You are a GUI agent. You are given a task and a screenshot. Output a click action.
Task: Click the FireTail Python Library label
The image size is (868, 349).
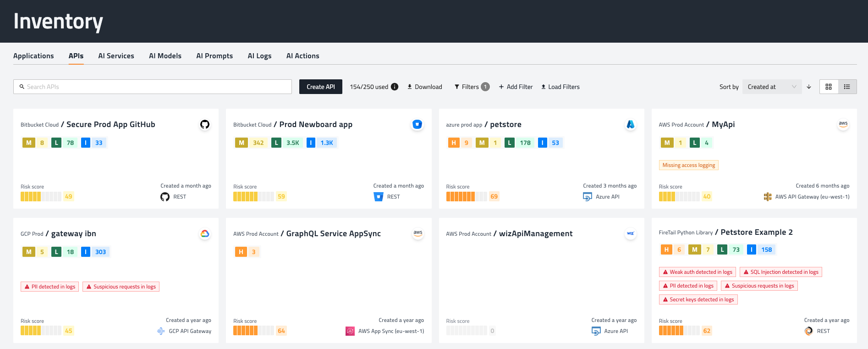tap(686, 233)
